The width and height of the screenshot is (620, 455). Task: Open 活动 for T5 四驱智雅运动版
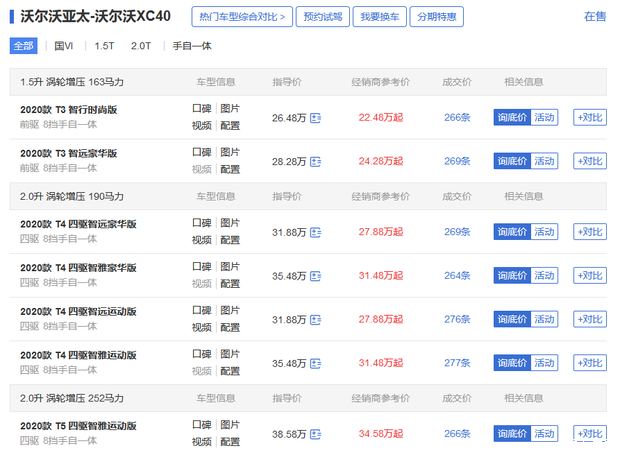click(544, 434)
